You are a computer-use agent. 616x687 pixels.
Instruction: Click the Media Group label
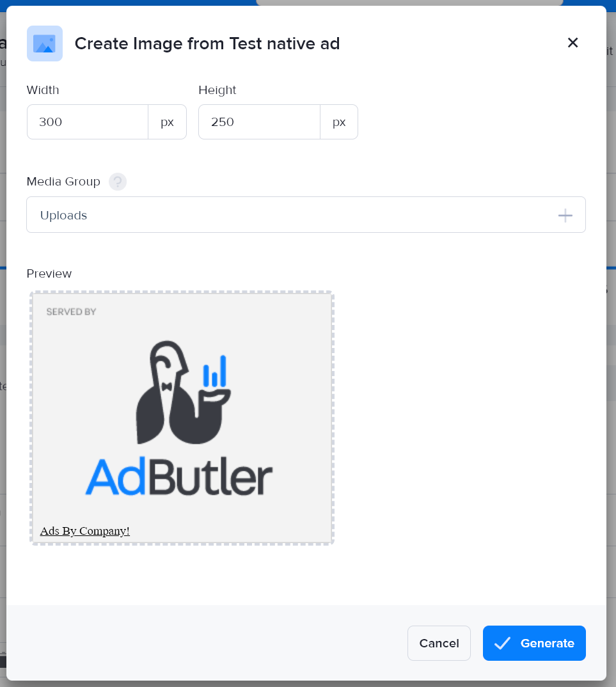click(63, 182)
